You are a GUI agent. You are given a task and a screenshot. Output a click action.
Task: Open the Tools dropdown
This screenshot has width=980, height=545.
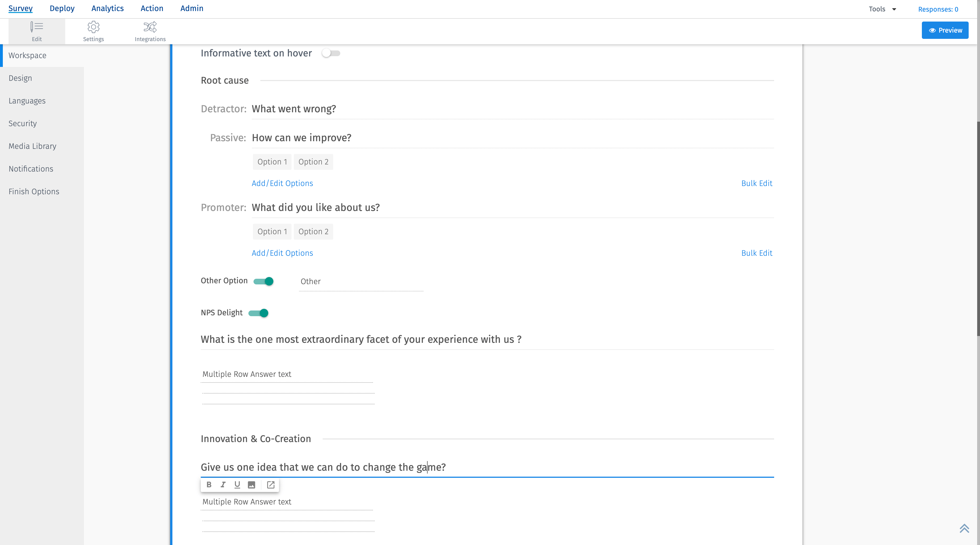[882, 9]
